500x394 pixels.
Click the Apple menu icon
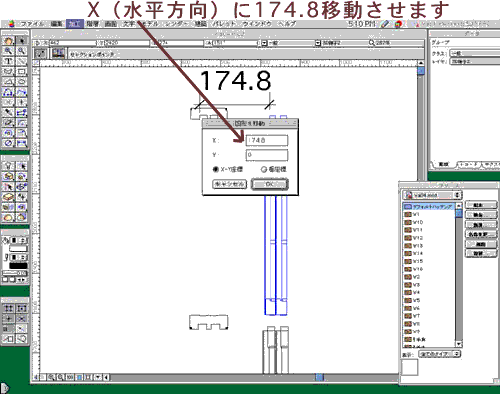(12, 24)
